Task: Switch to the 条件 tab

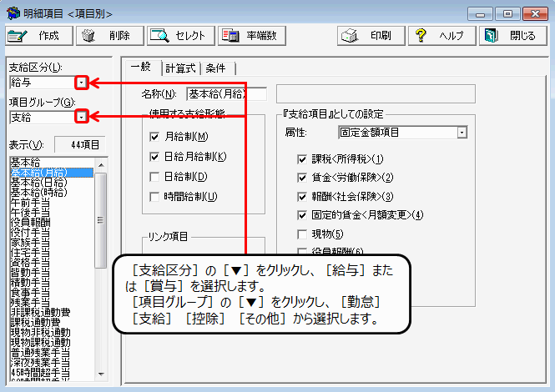Action: click(219, 68)
